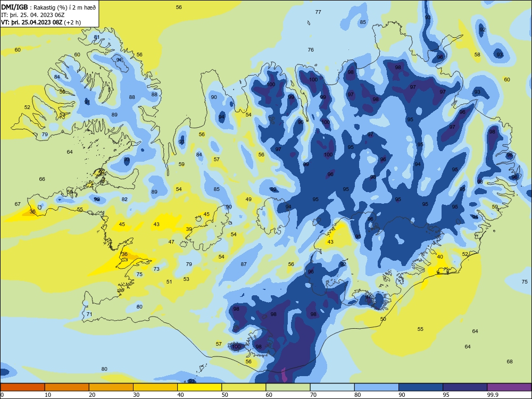Image resolution: width=532 pixels, height=399 pixels.
Task: Click the humidity value '47' on the map
Action: click(171, 242)
